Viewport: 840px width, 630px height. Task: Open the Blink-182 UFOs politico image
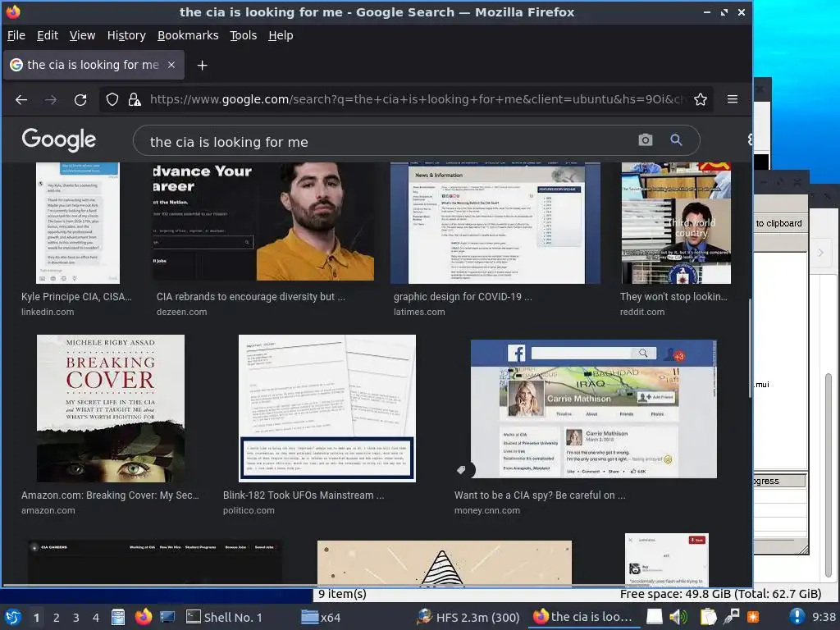[326, 409]
